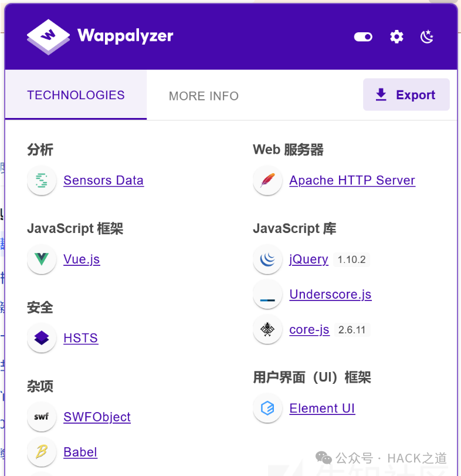
Task: Open the SWFObject link
Action: click(x=97, y=417)
